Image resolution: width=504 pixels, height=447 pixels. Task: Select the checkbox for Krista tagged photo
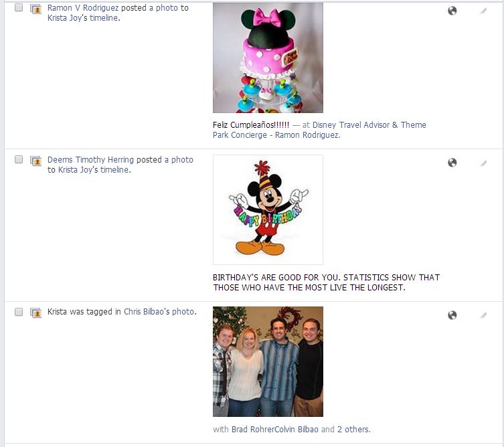coord(19,312)
